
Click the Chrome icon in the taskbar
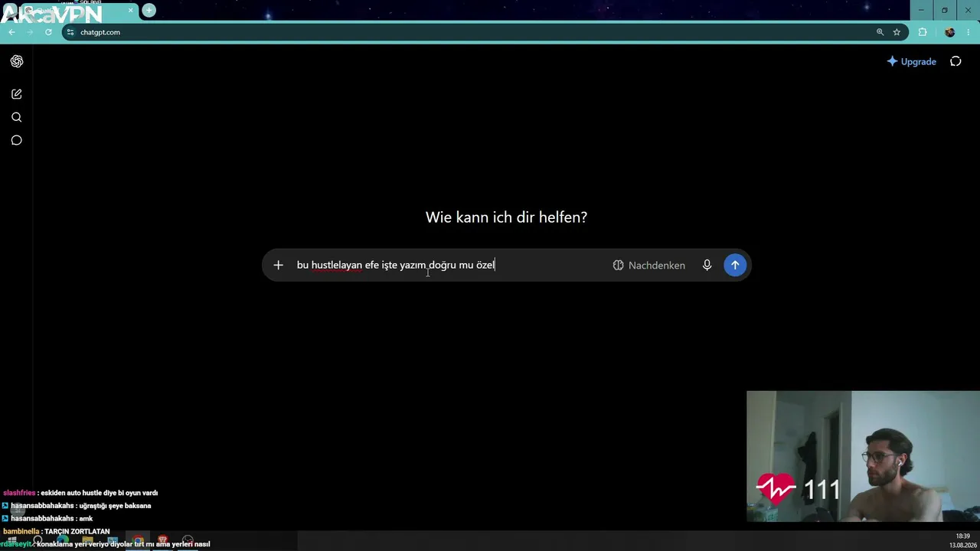pos(138,540)
